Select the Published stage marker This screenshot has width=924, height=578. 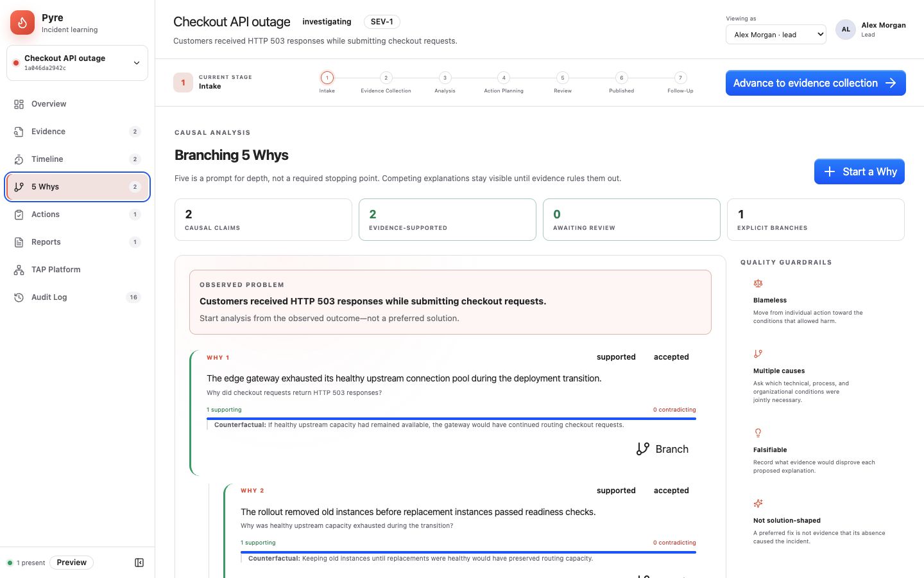coord(621,78)
